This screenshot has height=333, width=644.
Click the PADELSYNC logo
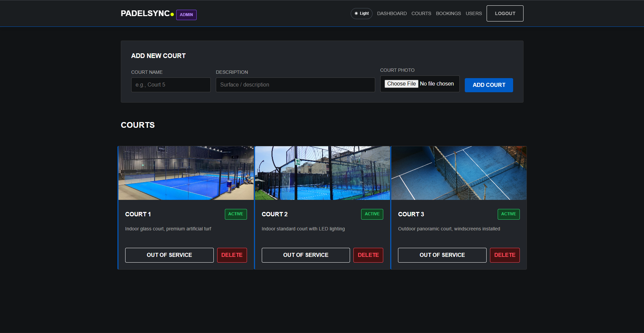[x=147, y=13]
